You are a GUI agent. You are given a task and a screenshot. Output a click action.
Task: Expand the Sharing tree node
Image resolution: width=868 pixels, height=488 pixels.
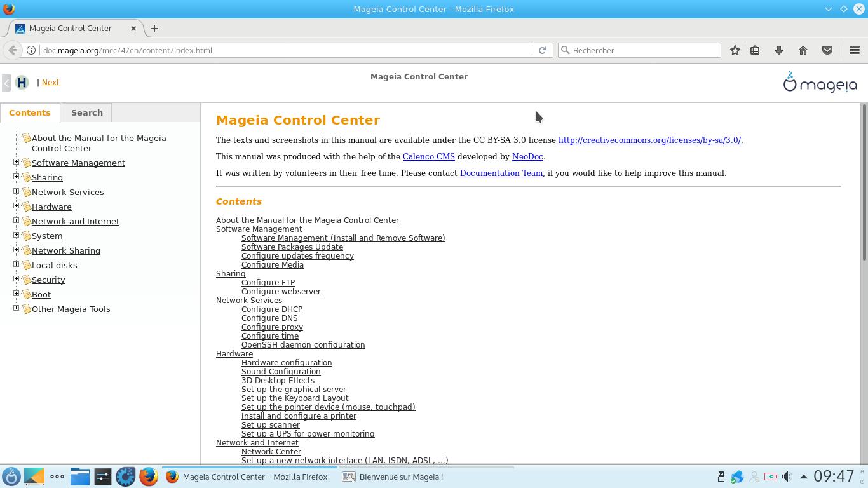pyautogui.click(x=16, y=177)
